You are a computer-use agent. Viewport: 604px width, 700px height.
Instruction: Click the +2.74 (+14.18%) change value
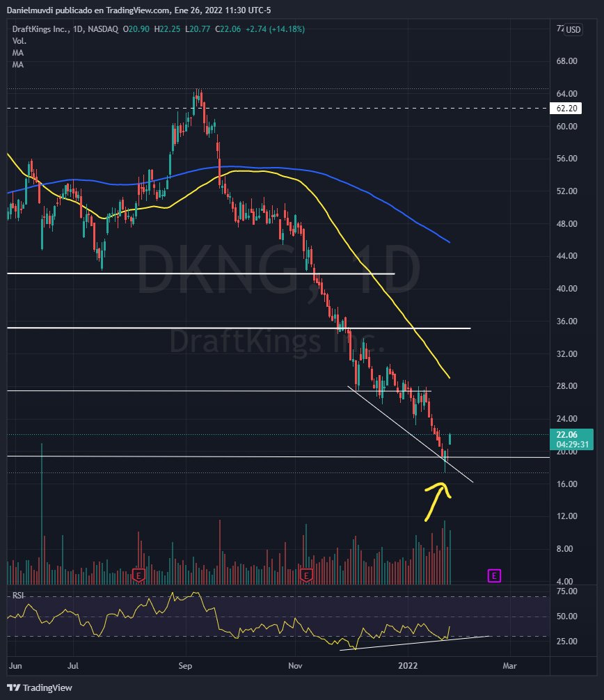pyautogui.click(x=276, y=29)
